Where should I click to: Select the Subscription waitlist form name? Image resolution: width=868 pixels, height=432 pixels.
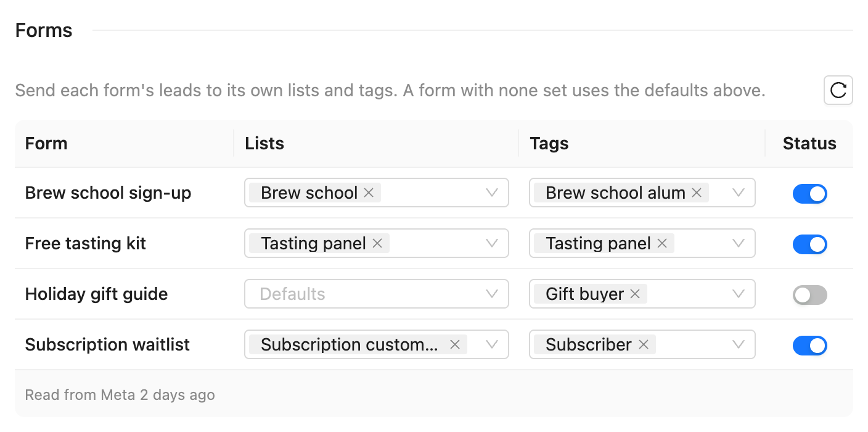point(107,345)
